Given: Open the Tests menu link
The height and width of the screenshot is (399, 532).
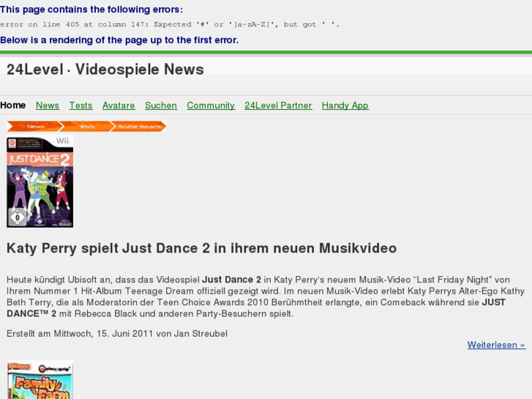Looking at the screenshot, I should pyautogui.click(x=80, y=105).
